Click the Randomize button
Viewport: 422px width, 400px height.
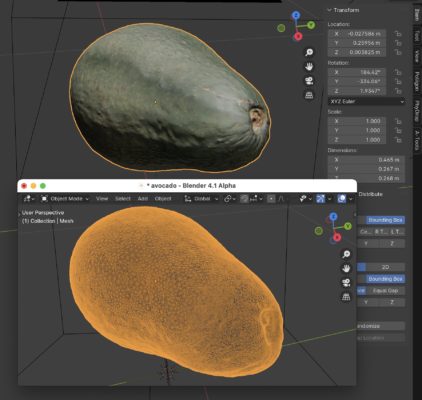coord(381,326)
